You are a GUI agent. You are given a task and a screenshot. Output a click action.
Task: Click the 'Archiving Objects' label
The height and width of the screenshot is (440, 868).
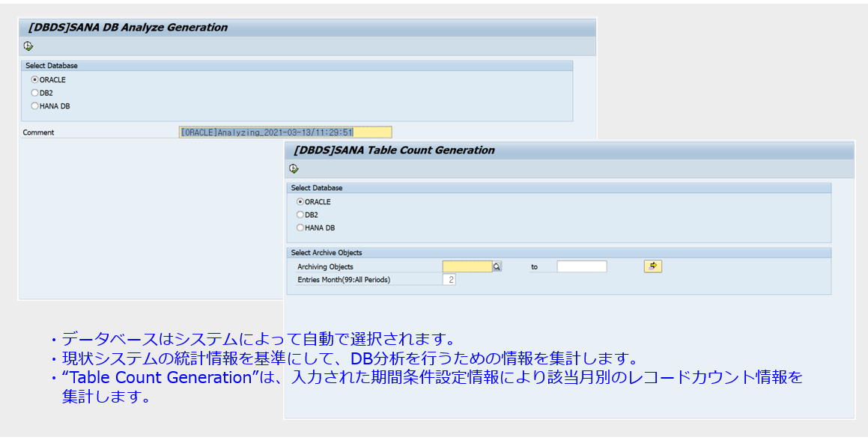tap(326, 266)
